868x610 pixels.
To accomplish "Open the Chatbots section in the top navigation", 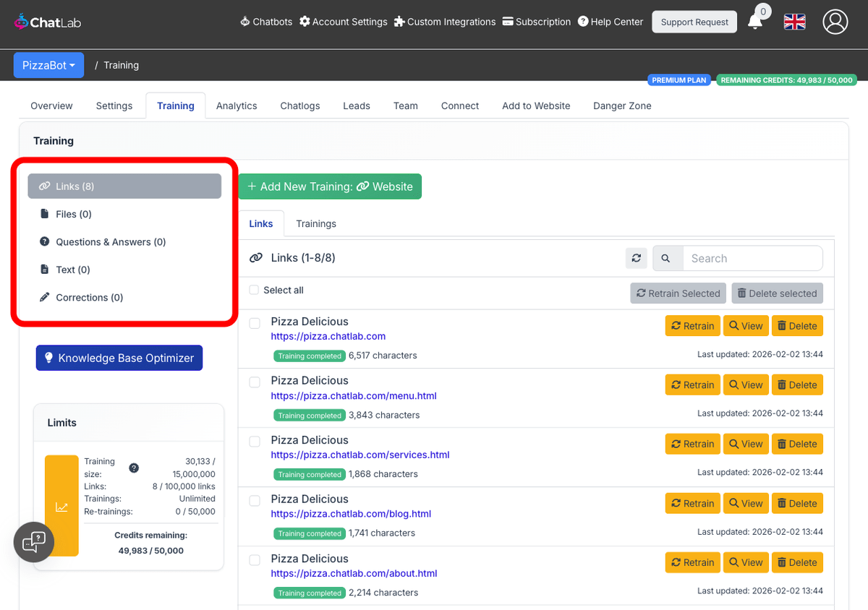I will (265, 22).
